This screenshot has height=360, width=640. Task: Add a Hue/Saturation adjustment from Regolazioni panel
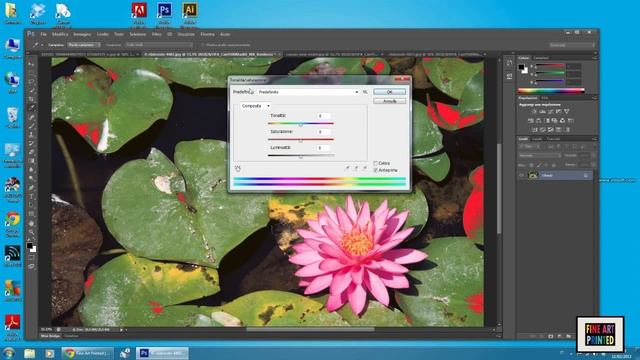pos(531,120)
